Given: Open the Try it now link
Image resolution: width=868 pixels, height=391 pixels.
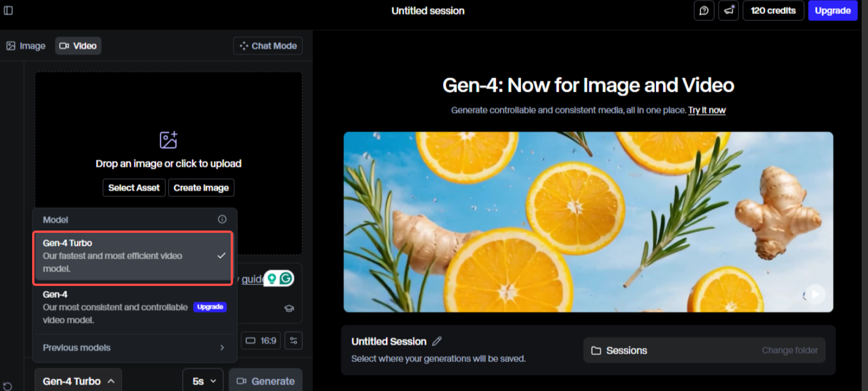Looking at the screenshot, I should [707, 110].
